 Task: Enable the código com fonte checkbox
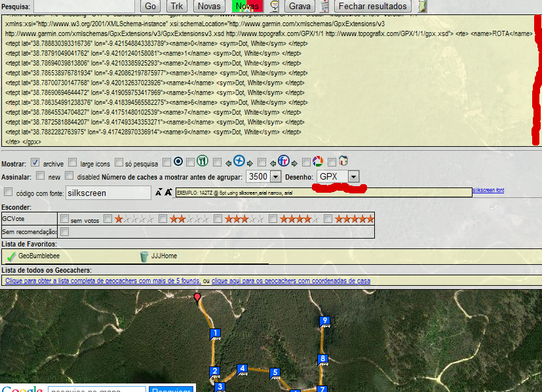tap(9, 192)
